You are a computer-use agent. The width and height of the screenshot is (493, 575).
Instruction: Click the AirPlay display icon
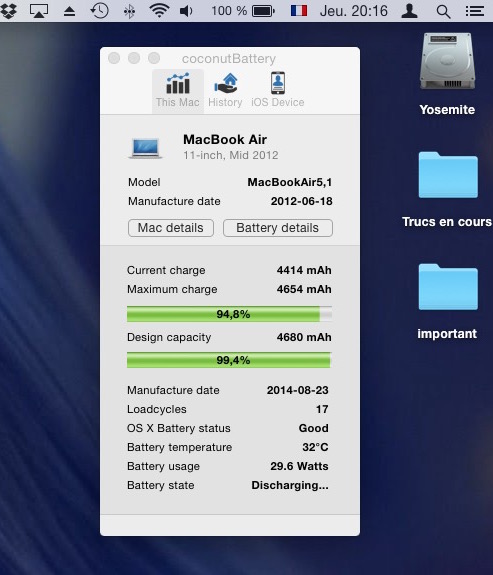(39, 11)
